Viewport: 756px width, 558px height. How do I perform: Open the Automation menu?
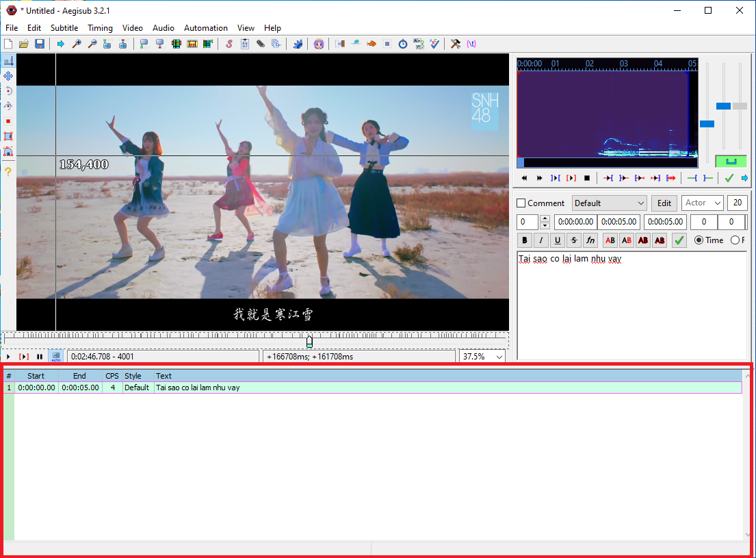pos(205,28)
